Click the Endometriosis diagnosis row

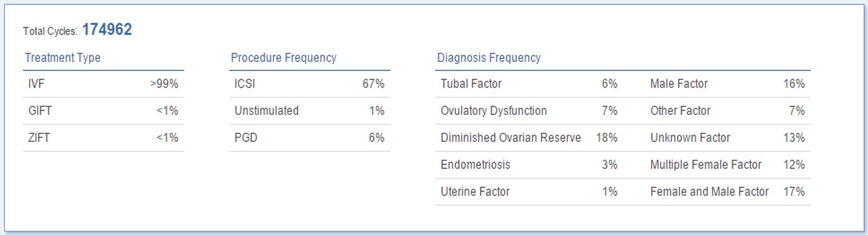529,164
